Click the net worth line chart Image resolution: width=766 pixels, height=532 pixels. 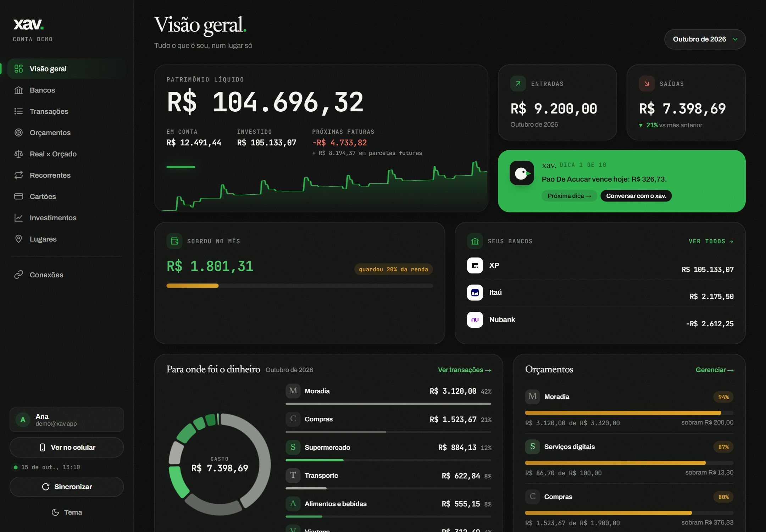tap(324, 186)
